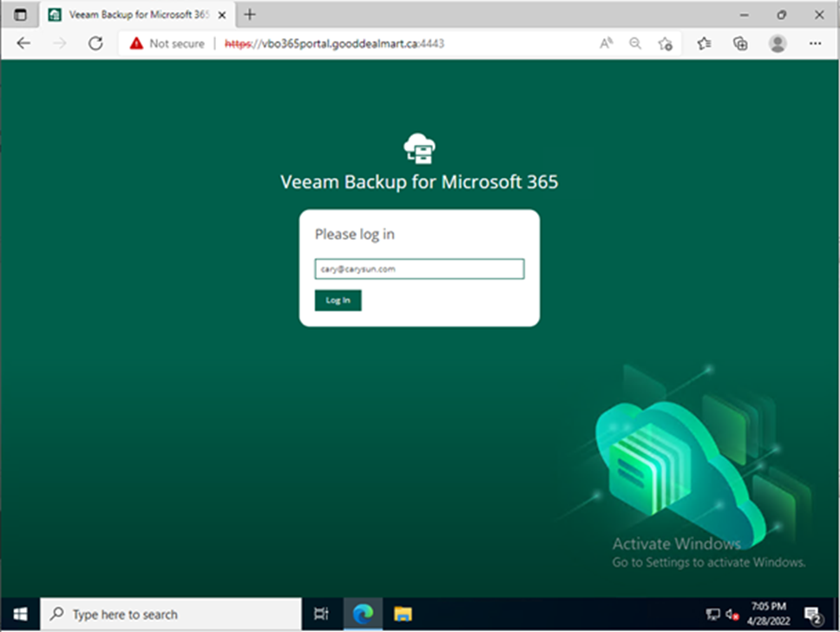The width and height of the screenshot is (840, 632).
Task: Open the Read aloud icon in address bar
Action: pyautogui.click(x=606, y=43)
